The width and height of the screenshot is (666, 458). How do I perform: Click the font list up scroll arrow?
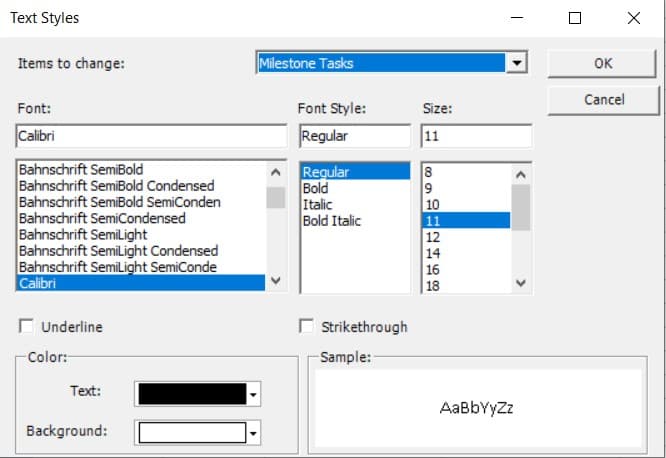click(276, 172)
